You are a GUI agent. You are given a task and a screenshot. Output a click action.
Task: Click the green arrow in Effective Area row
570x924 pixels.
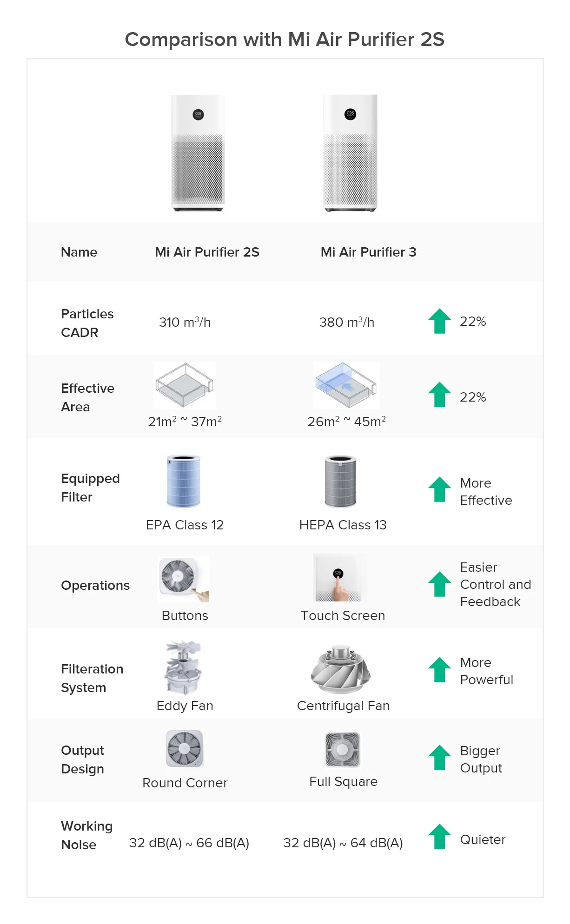click(x=439, y=395)
